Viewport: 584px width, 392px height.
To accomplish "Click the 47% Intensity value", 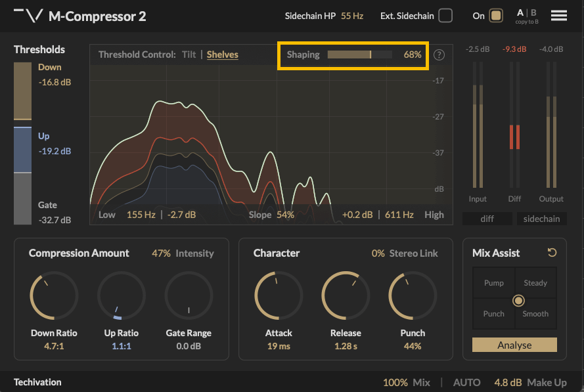I will click(161, 253).
